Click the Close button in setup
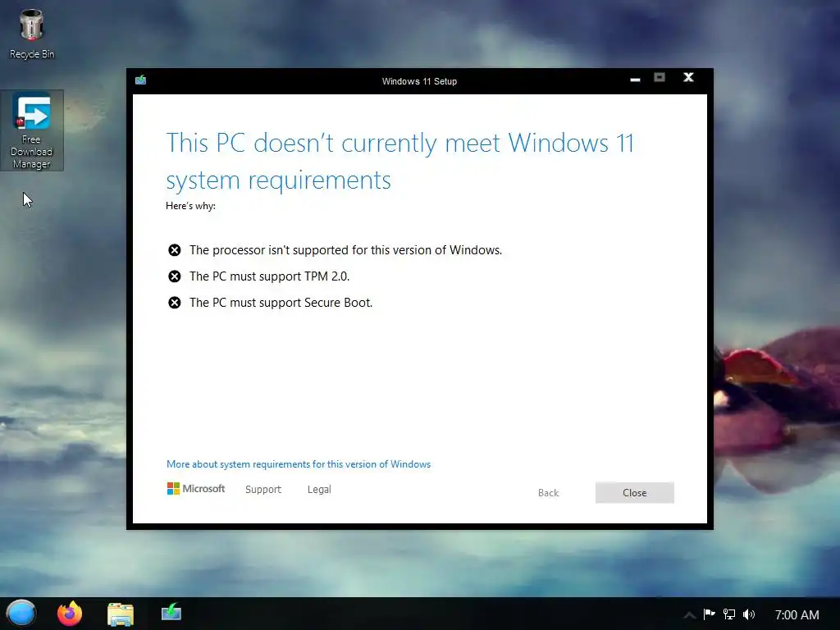840x630 pixels. [x=635, y=493]
